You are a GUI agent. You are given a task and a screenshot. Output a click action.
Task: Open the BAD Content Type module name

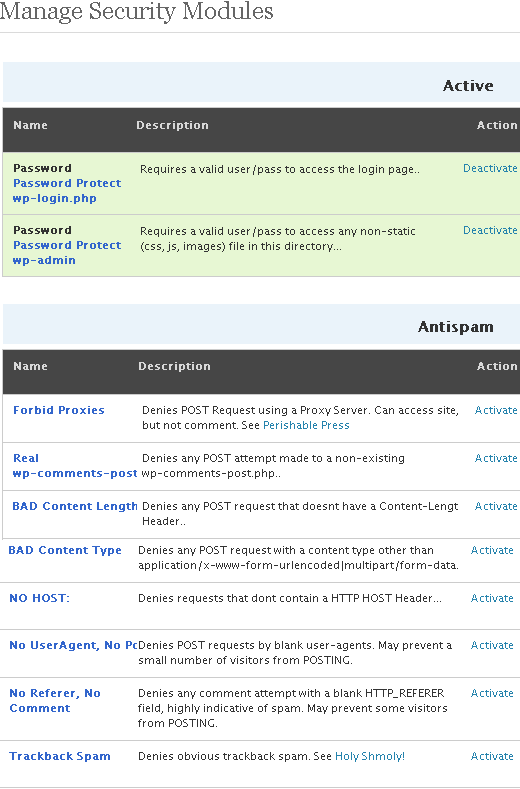point(65,550)
